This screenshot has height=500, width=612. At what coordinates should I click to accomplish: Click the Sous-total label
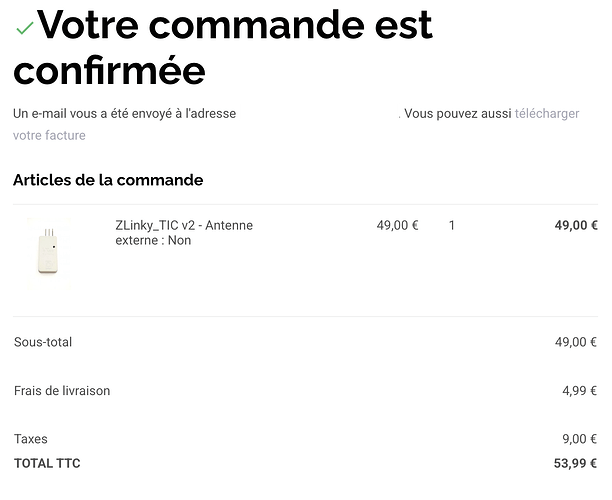(x=43, y=342)
